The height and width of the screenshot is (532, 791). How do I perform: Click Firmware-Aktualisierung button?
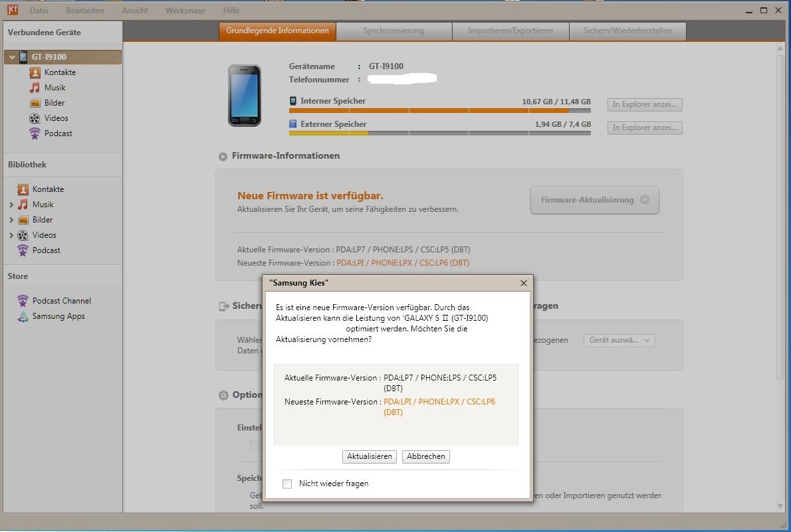595,200
